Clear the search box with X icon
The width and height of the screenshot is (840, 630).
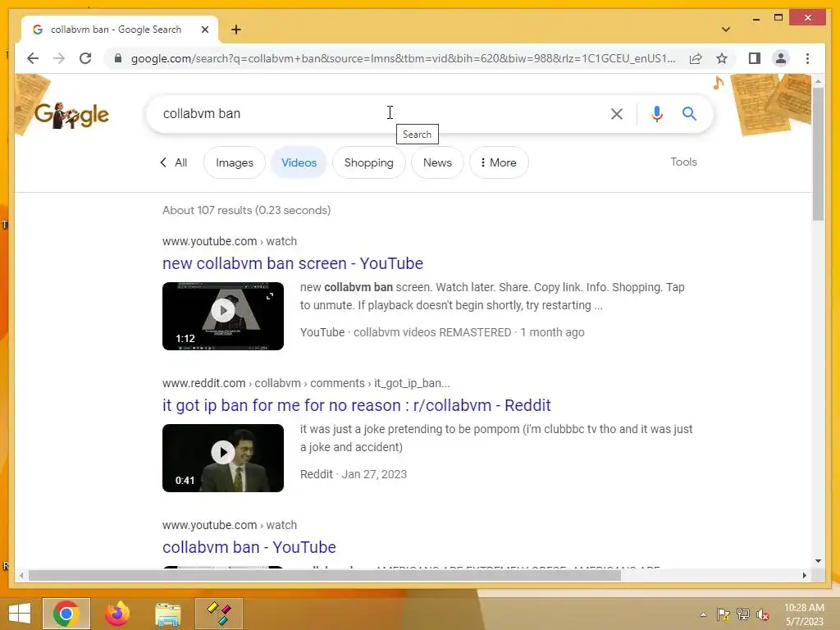617,113
